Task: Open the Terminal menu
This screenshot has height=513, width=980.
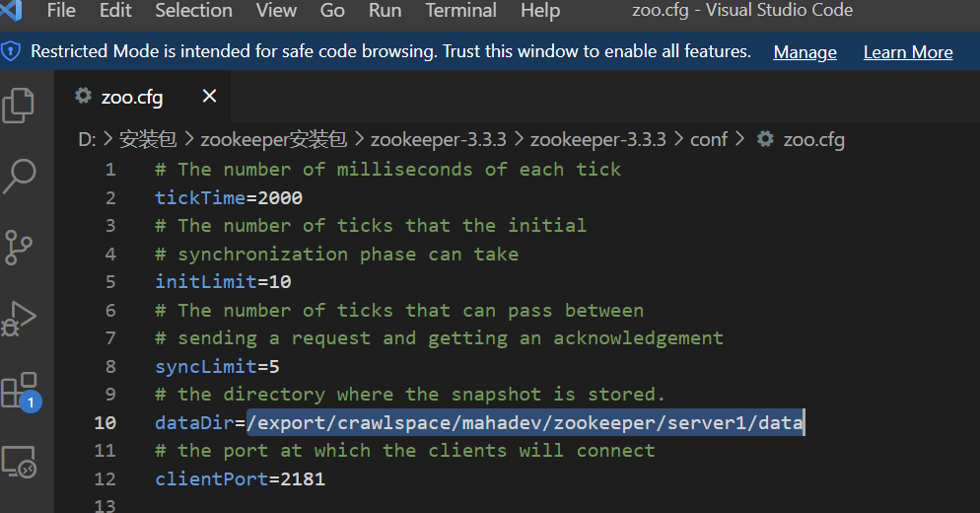Action: [461, 10]
